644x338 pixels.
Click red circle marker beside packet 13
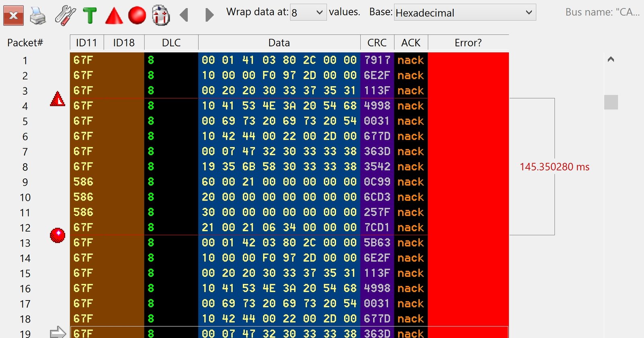pyautogui.click(x=58, y=235)
